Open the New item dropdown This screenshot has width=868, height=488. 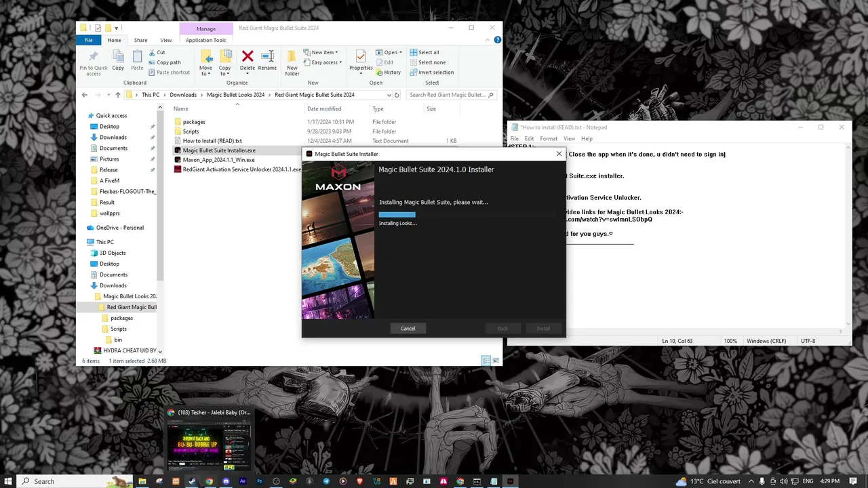click(x=321, y=52)
